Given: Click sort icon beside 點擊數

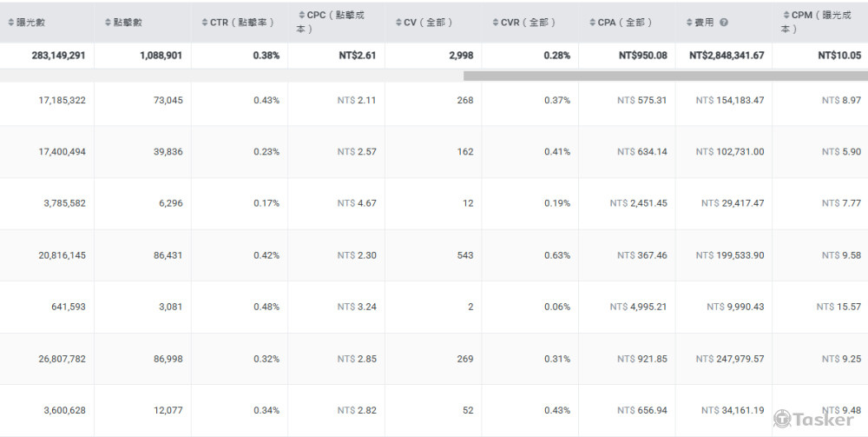Looking at the screenshot, I should (x=107, y=23).
